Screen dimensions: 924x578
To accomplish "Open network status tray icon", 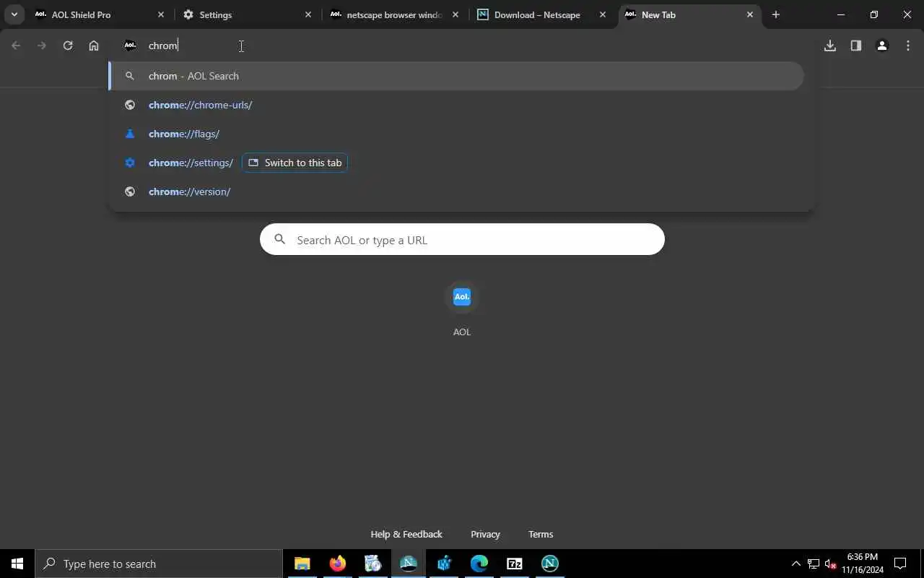I will 814,564.
